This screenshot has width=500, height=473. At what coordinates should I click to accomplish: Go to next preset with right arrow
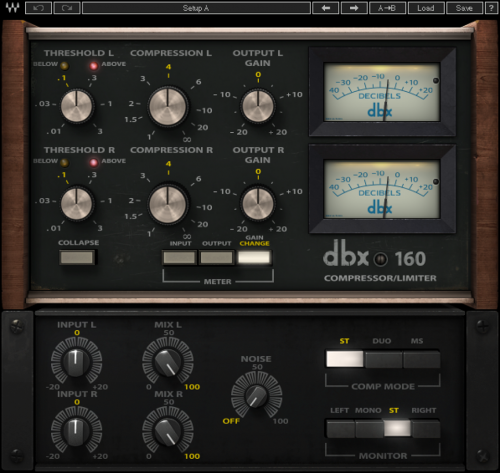[354, 8]
